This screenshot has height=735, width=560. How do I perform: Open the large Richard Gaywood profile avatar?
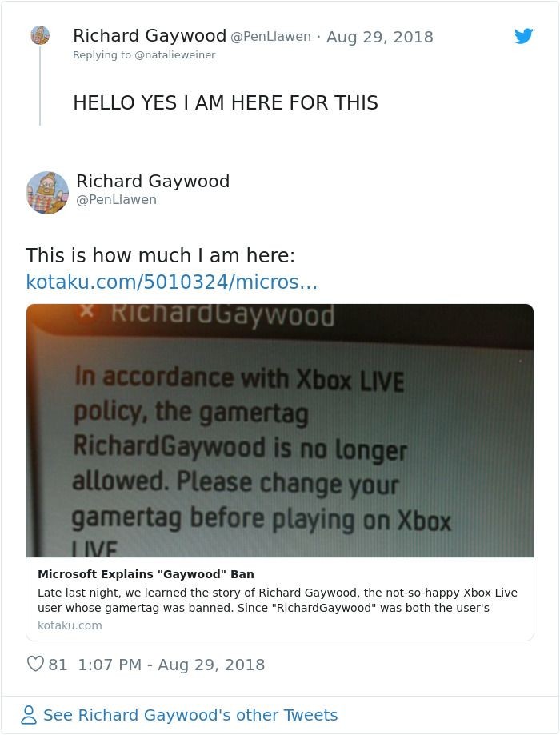47,192
